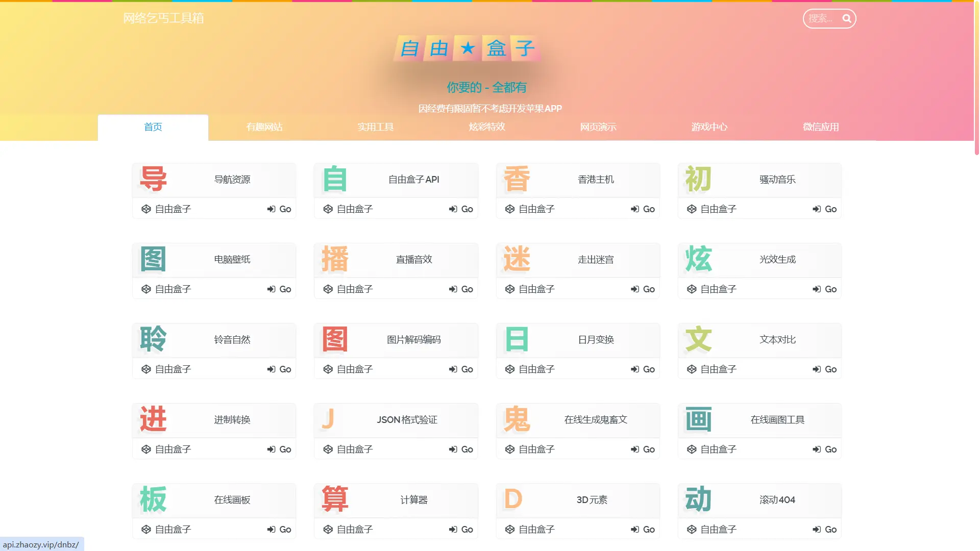This screenshot has height=551, width=980.
Task: Open the 实用工具 tab
Action: [376, 127]
